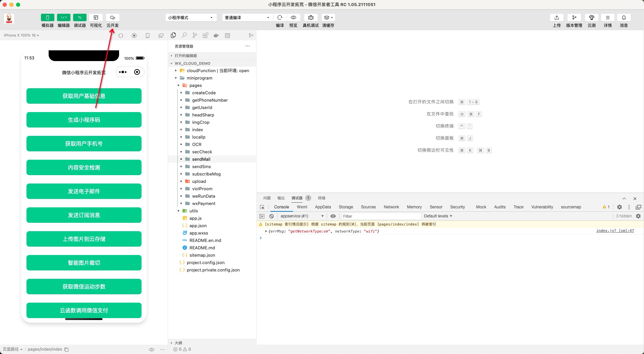This screenshot has height=354, width=644.
Task: Click the simulator stop icon
Action: coord(134,36)
